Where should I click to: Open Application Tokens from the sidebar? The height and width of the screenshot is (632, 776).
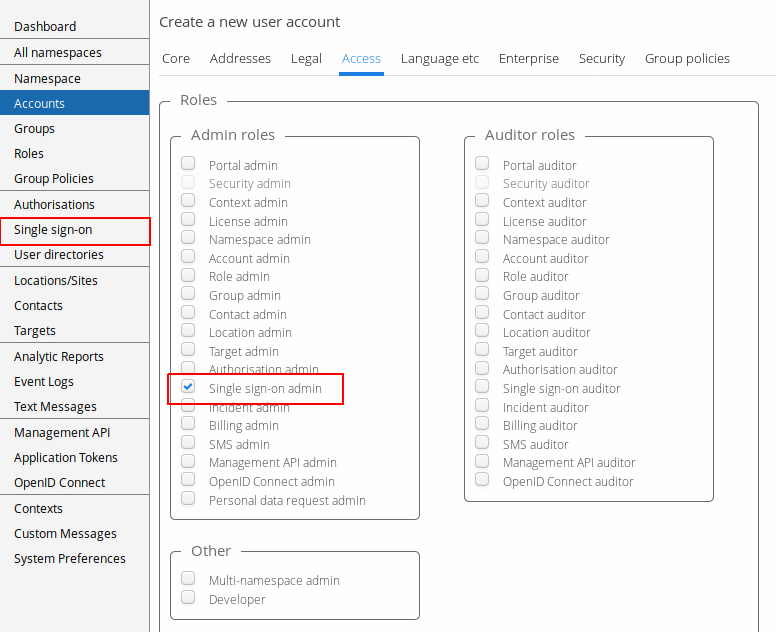pyautogui.click(x=66, y=458)
